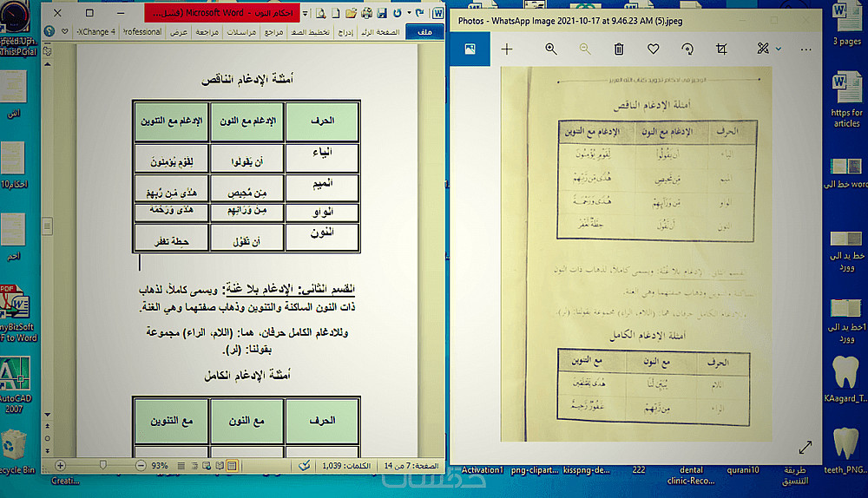Open the تخطيط الصفحة (Page Layout) ribbon tab
Image resolution: width=868 pixels, height=498 pixels.
311,32
